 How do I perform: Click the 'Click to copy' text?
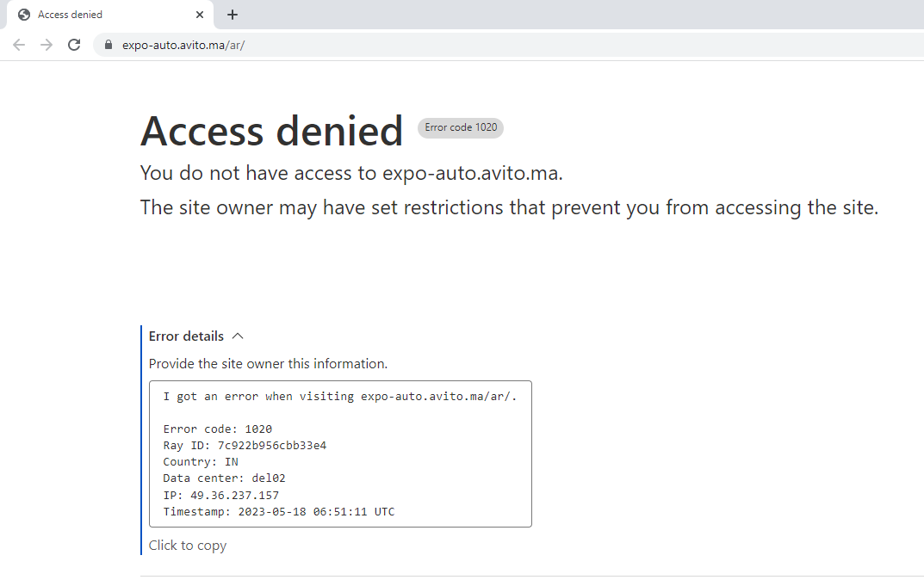[188, 546]
